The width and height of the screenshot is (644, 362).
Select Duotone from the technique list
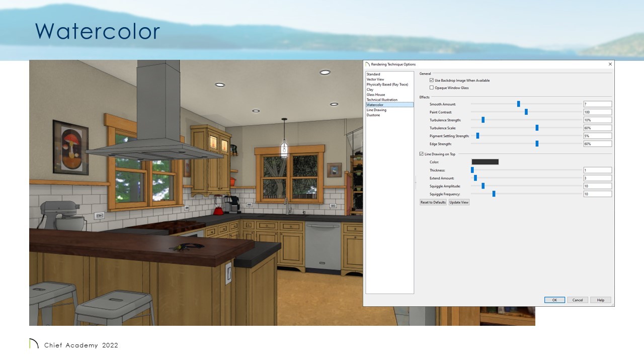pos(373,115)
